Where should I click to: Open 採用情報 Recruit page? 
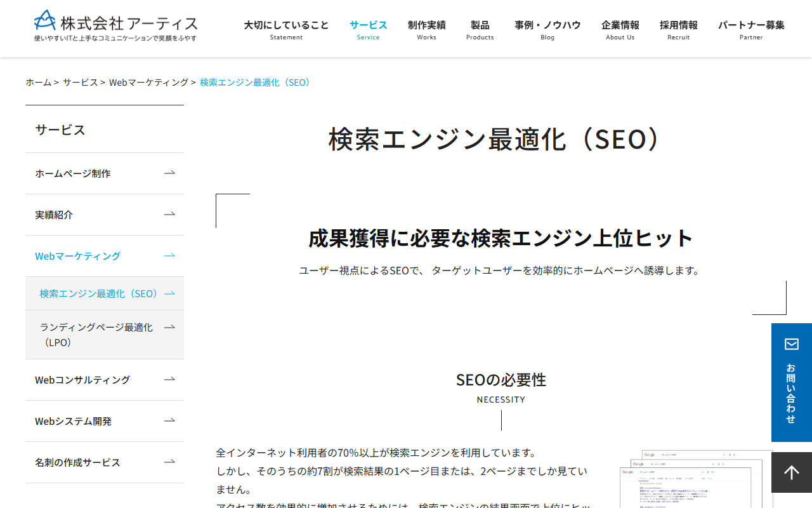pos(678,29)
